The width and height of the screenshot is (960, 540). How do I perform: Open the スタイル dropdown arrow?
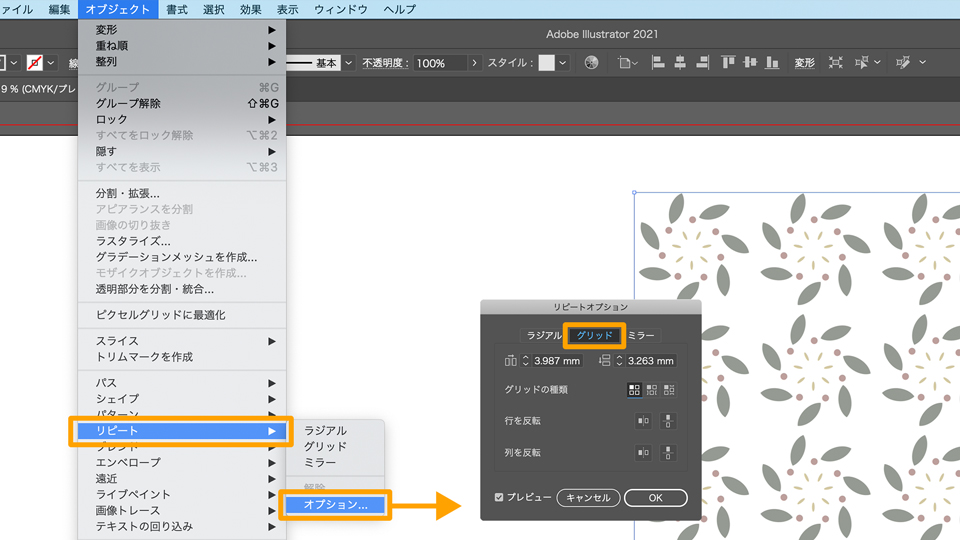click(563, 62)
